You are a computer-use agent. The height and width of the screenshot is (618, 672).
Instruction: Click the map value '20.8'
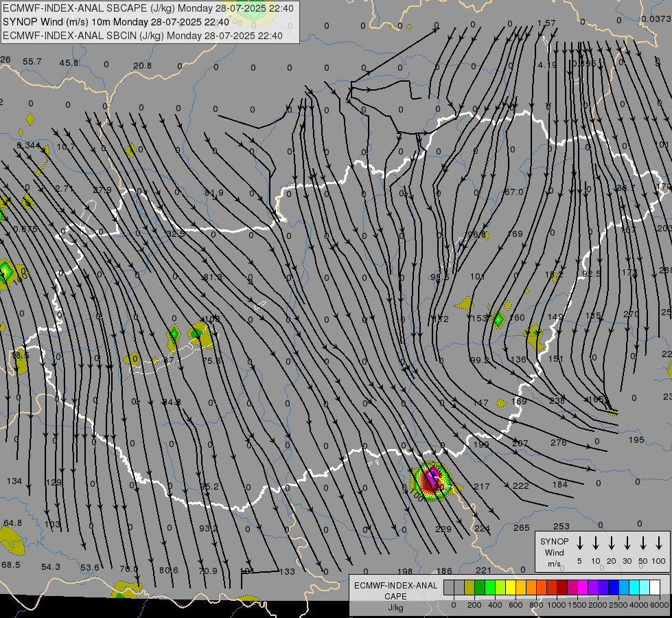click(142, 66)
